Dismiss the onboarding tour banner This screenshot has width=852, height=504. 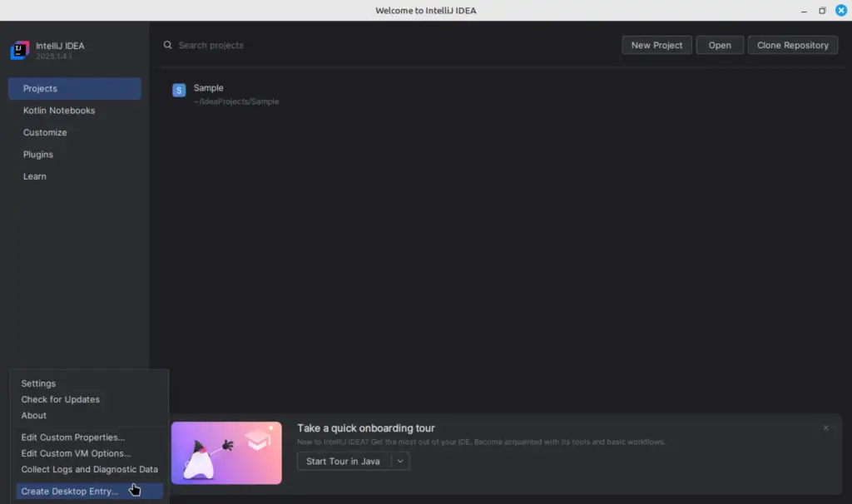[825, 427]
